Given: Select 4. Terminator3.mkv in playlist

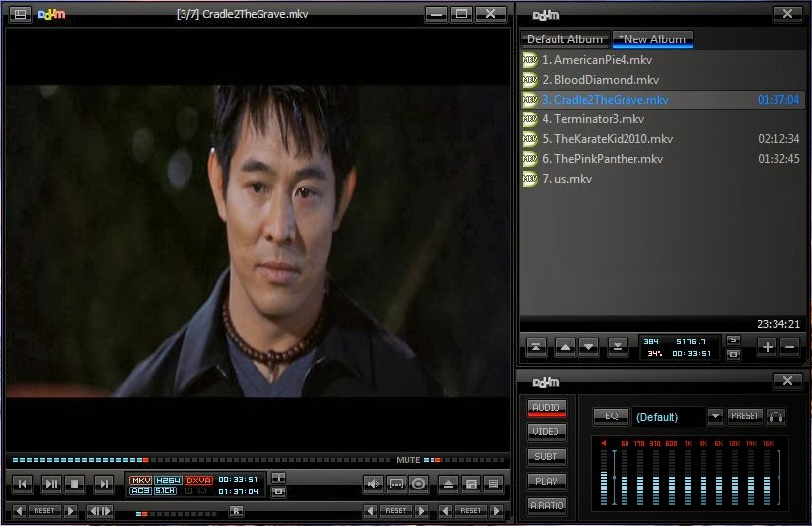Looking at the screenshot, I should coord(663,119).
